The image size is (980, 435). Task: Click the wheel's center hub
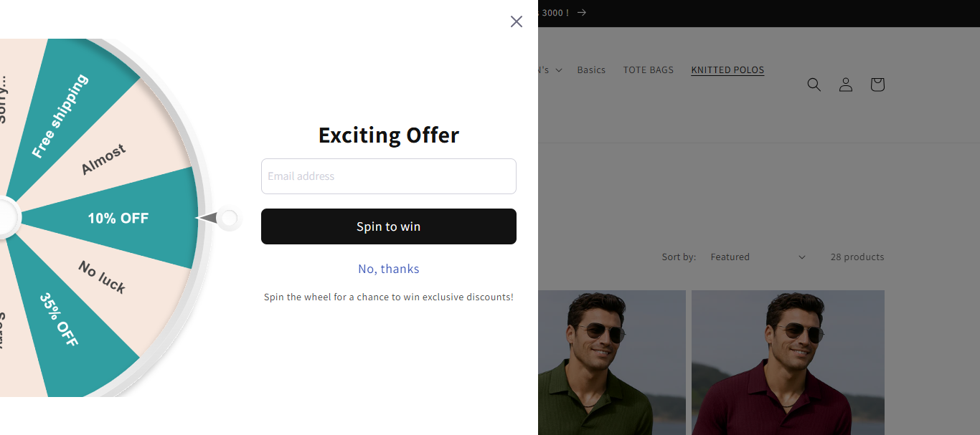pos(4,218)
